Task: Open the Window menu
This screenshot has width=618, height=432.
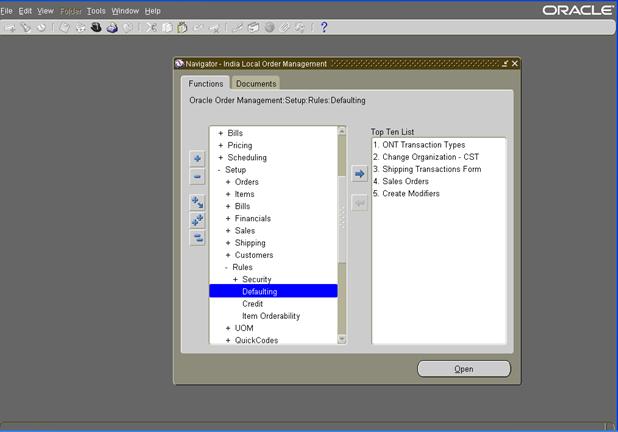Action: tap(125, 11)
